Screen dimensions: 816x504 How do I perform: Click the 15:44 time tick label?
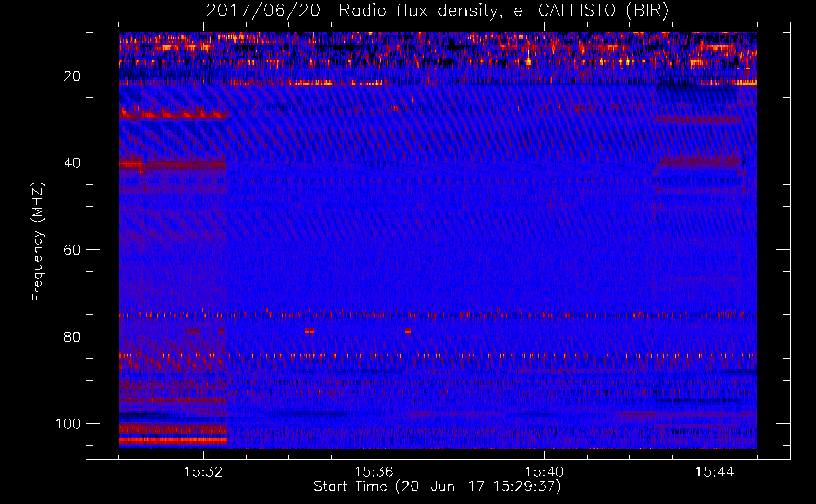(x=715, y=472)
